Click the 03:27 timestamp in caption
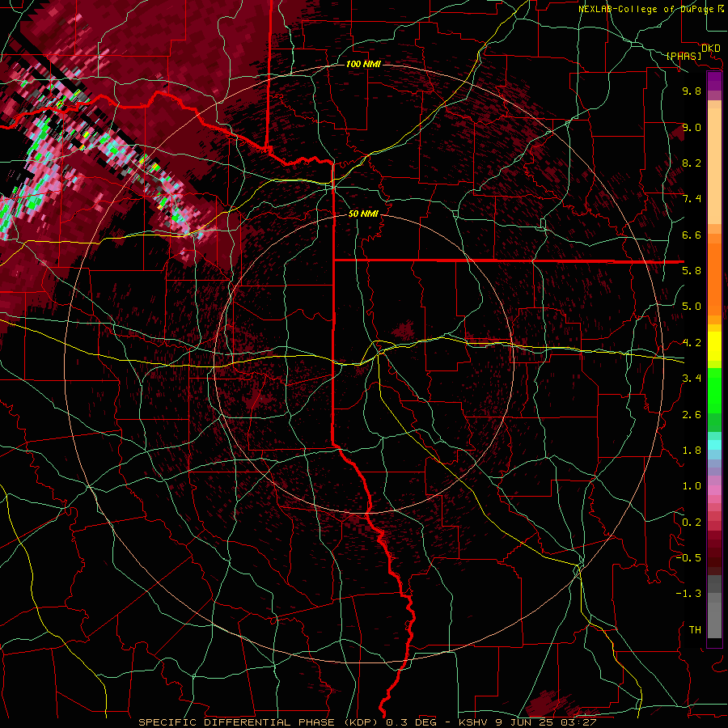 pyautogui.click(x=578, y=722)
